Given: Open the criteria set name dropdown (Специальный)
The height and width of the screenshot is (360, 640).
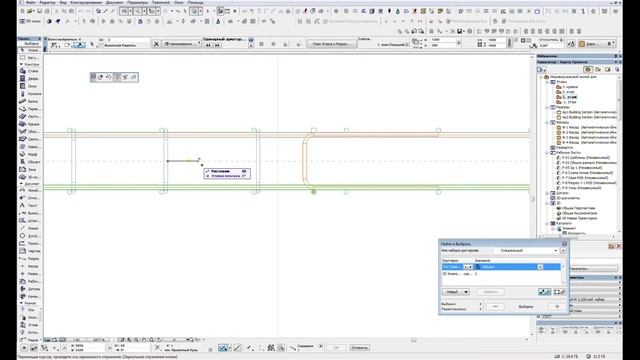Looking at the screenshot, I should click(527, 251).
